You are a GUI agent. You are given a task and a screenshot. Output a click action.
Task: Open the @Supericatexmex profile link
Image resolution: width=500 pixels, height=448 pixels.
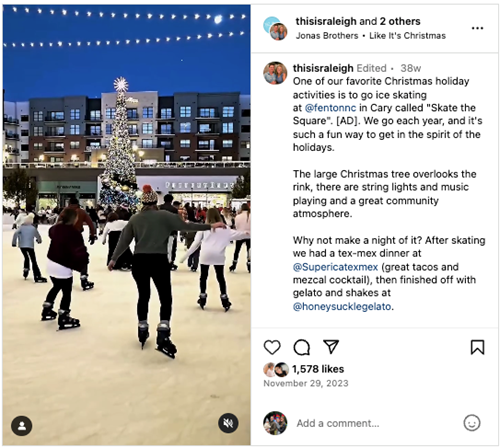click(x=335, y=267)
